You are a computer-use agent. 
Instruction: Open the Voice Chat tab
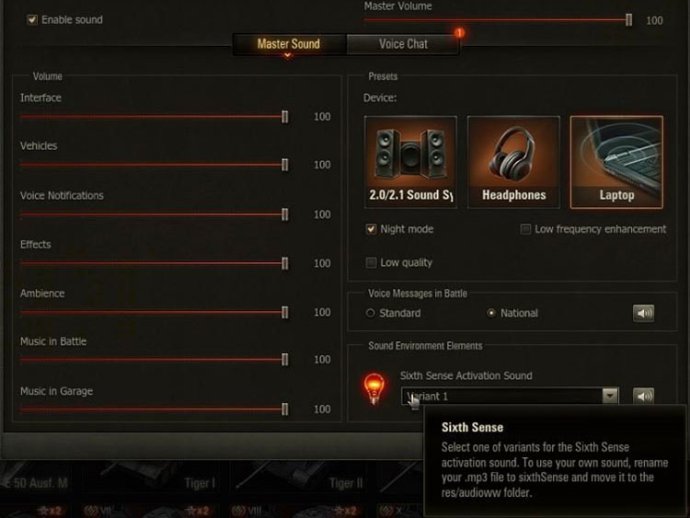point(403,44)
